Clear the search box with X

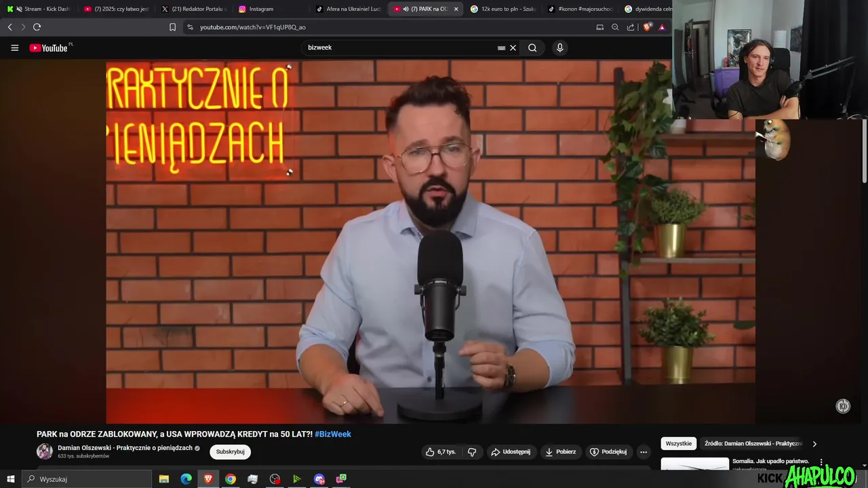513,47
